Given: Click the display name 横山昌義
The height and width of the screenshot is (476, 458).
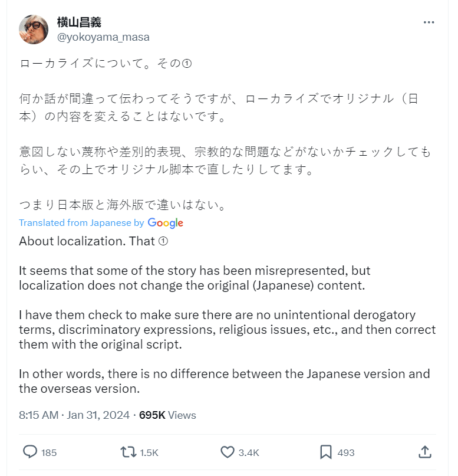Looking at the screenshot, I should pyautogui.click(x=79, y=22).
